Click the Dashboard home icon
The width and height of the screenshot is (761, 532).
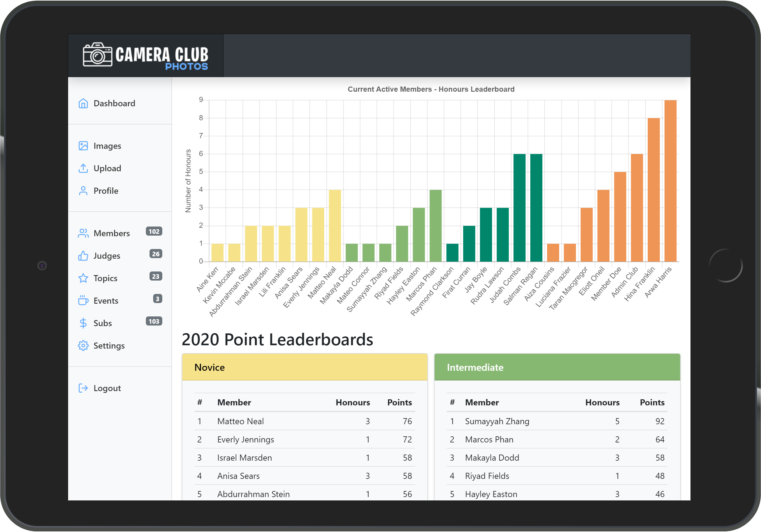point(83,103)
